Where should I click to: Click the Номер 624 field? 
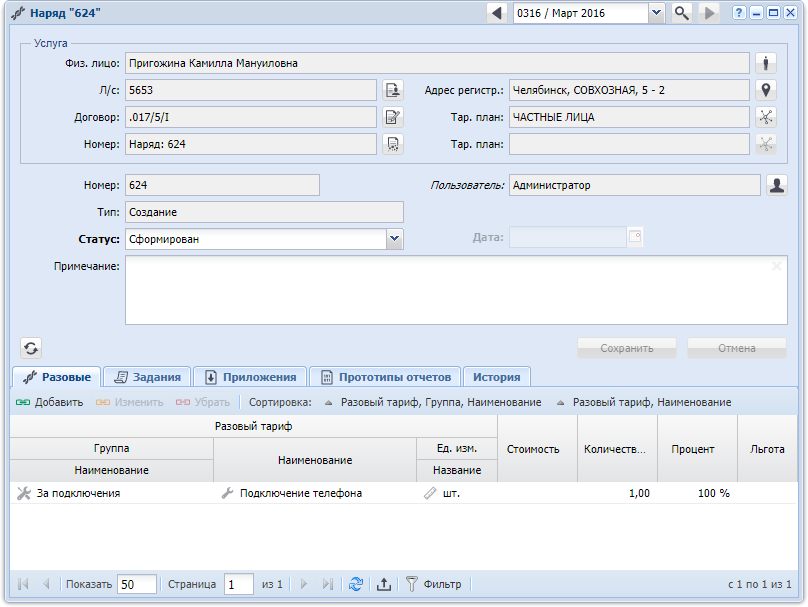(x=222, y=185)
